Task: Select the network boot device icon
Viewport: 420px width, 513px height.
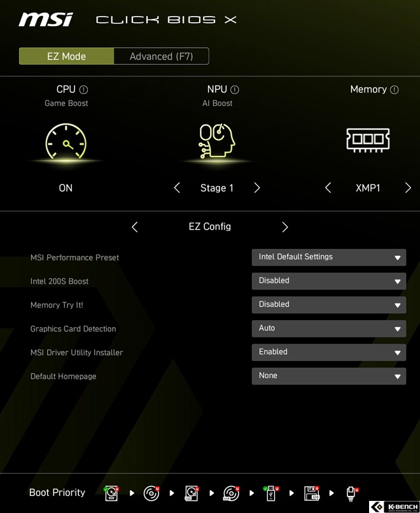Action: (x=352, y=494)
